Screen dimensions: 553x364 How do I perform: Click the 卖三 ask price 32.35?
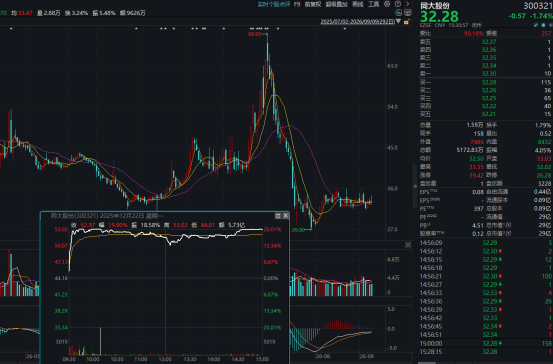coord(489,57)
